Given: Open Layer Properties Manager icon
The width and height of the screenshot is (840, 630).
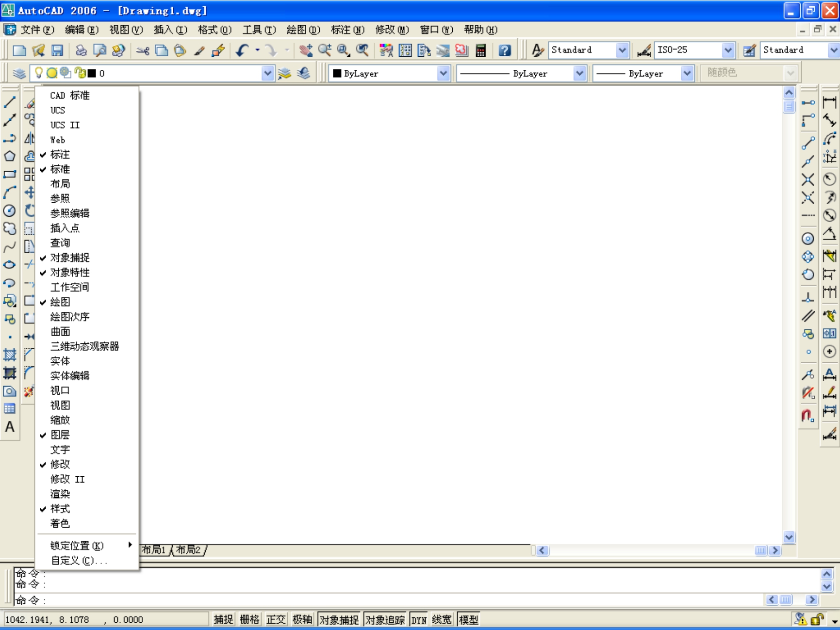Looking at the screenshot, I should point(19,73).
